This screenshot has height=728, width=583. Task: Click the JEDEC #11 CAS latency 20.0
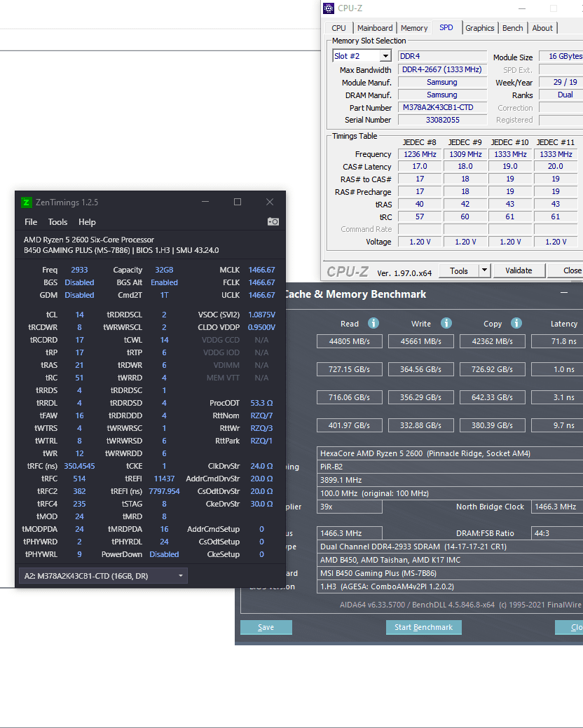[555, 166]
